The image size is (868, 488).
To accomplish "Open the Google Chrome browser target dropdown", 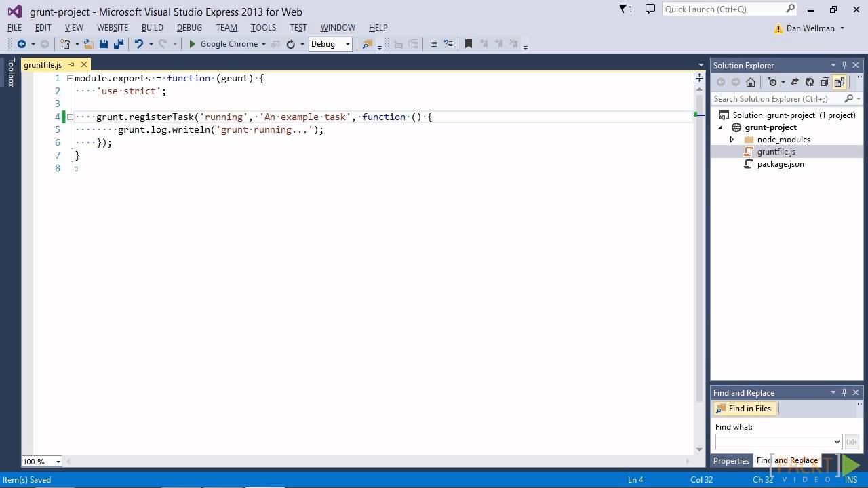I will pos(264,44).
